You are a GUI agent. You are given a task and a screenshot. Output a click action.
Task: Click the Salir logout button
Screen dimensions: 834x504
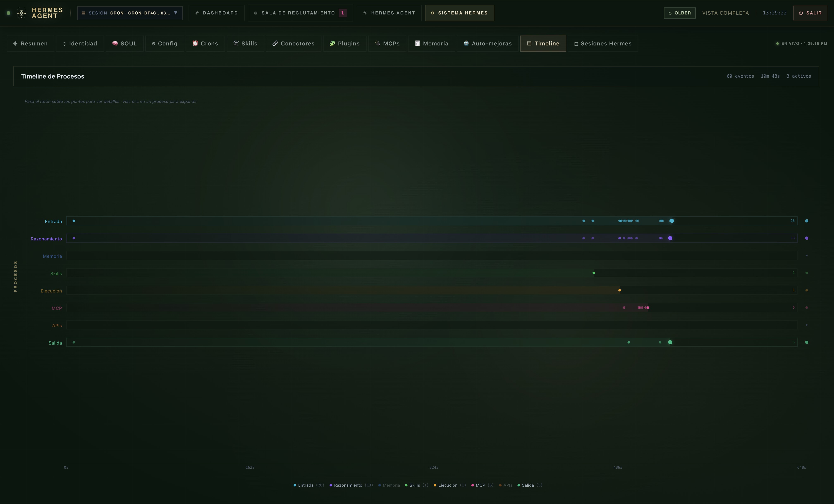point(810,13)
